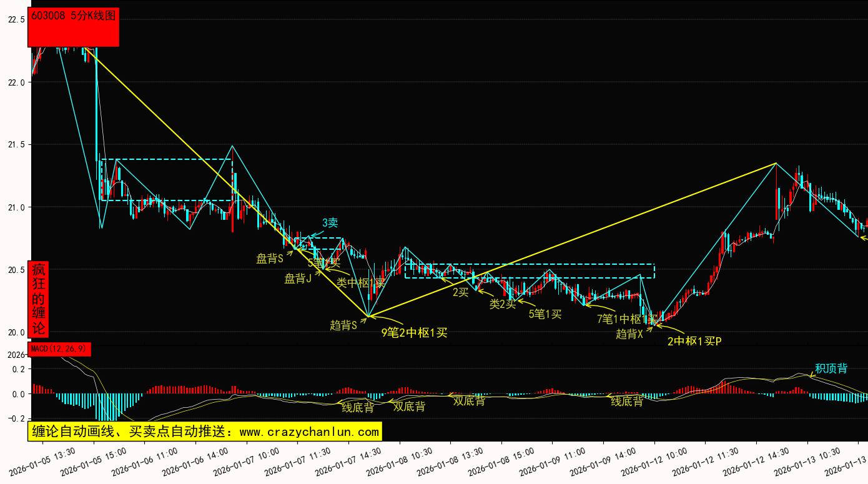Click the 类中枢1买 buy point label

[361, 283]
